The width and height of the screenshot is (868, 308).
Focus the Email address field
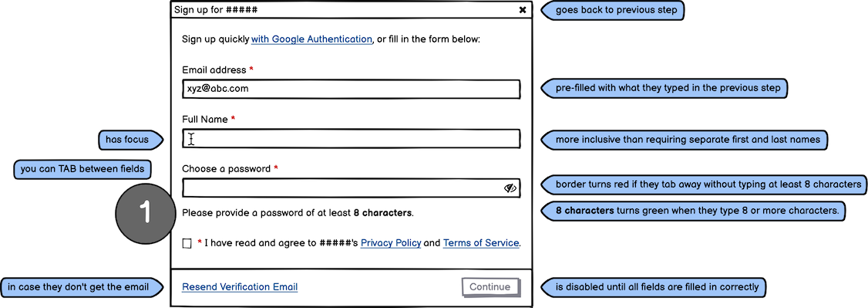click(351, 89)
